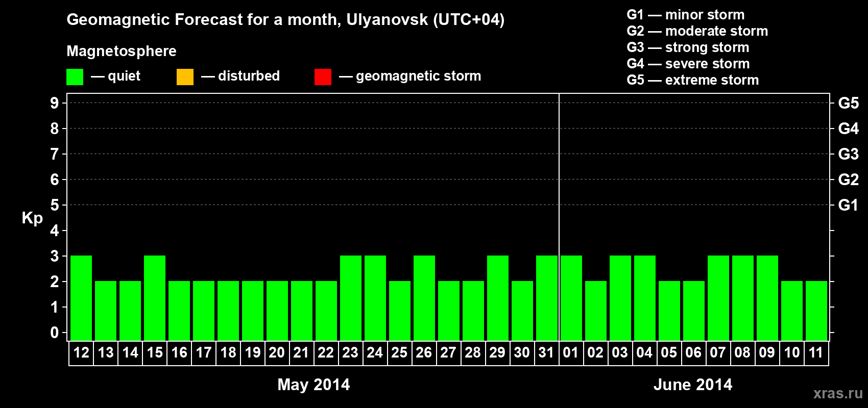Screen dimensions: 868x408
Task: Select the bar for June 11
Action: tap(816, 311)
